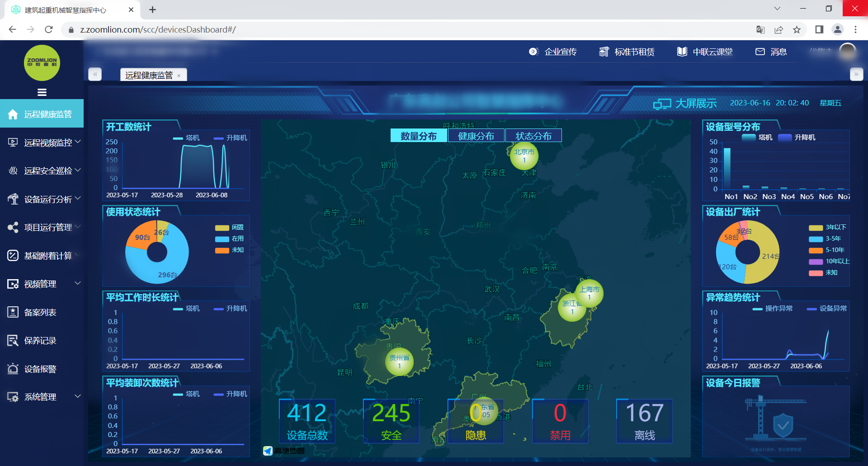This screenshot has height=466, width=868.
Task: Switch to the 远程健康监管 tab
Action: coord(149,74)
